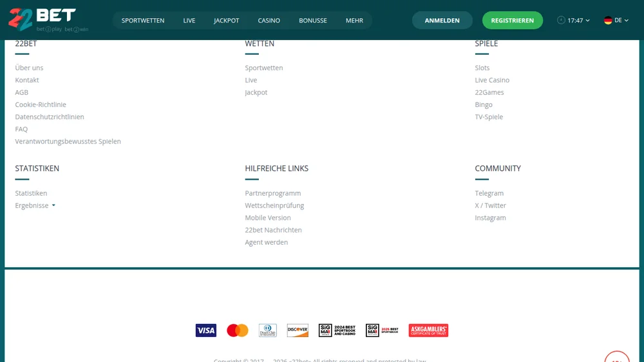Open the Bingo link
Viewport: 644px width, 362px height.
coord(484,105)
